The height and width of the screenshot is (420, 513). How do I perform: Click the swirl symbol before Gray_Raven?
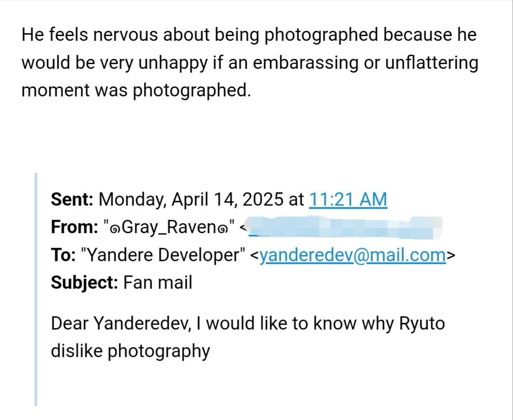click(x=115, y=229)
